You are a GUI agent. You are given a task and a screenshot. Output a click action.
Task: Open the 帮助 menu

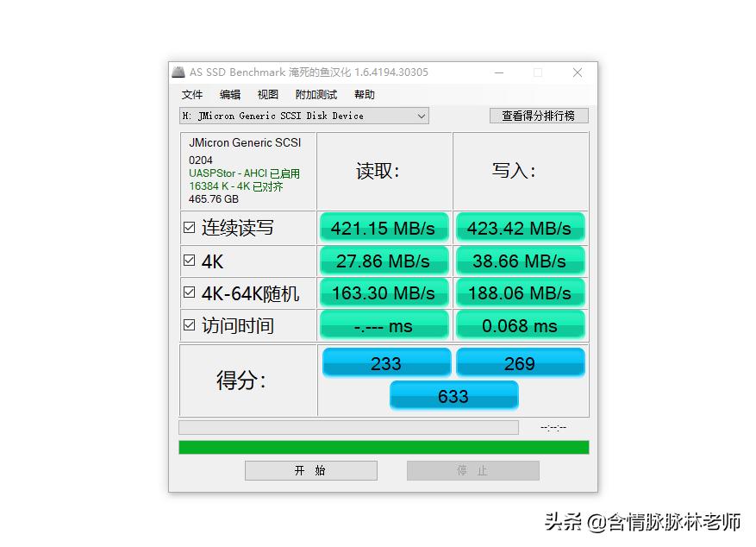coord(363,95)
